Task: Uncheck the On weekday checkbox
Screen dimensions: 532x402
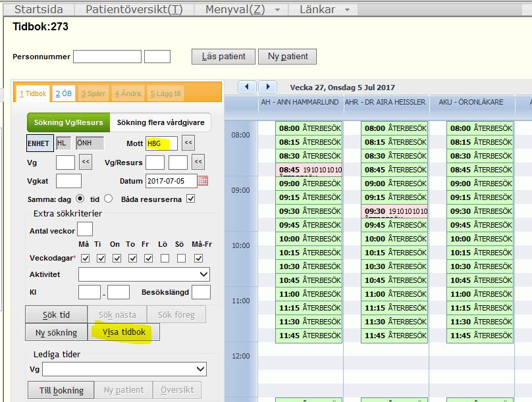Action: click(117, 259)
